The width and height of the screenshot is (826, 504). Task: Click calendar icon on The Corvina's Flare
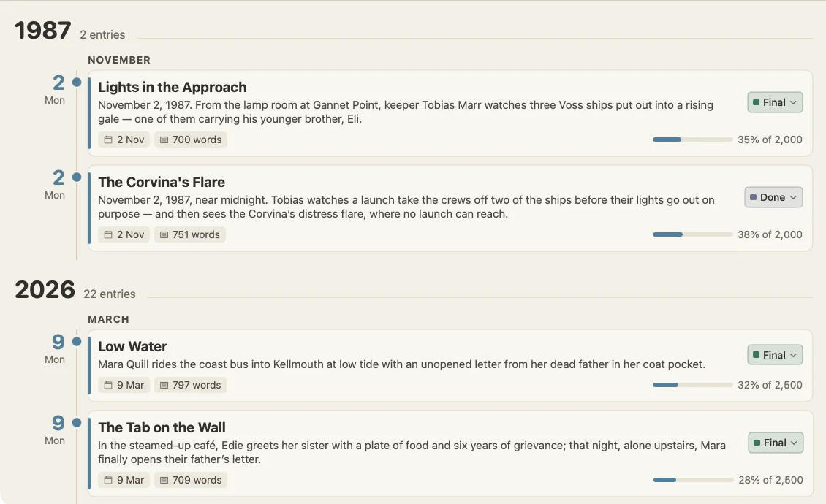[x=108, y=234]
